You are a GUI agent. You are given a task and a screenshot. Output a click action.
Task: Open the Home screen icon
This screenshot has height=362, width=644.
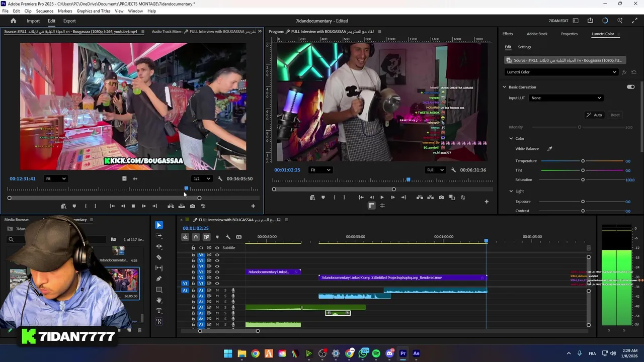point(14,21)
